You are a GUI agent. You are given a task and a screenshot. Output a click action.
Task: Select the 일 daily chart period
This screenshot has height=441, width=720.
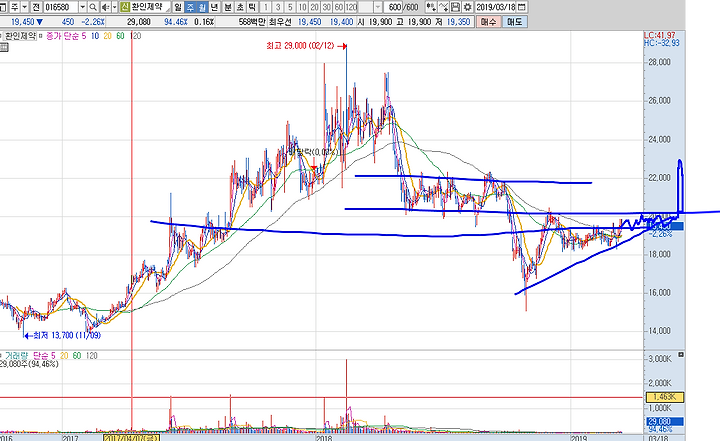point(178,7)
